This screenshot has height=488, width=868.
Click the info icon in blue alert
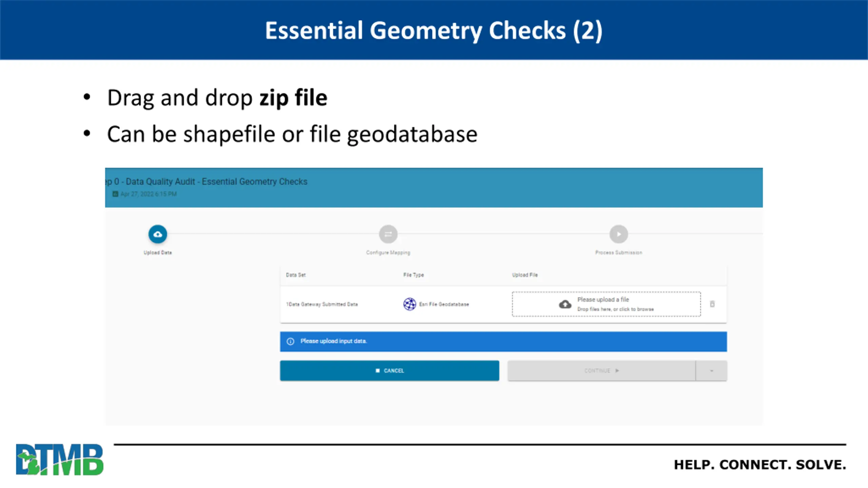291,341
